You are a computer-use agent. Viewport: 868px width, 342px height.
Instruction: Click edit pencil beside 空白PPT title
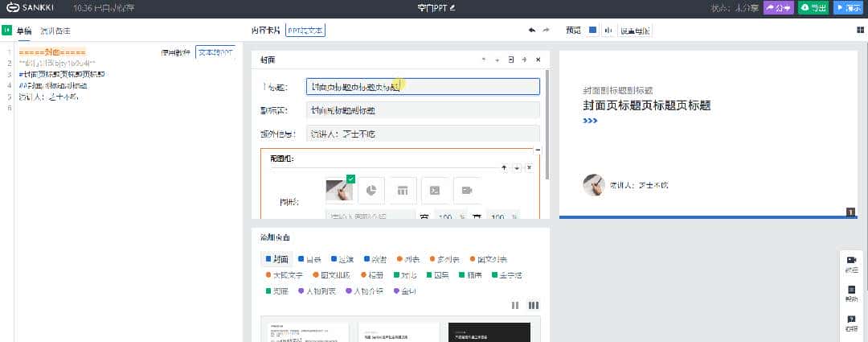(x=452, y=8)
